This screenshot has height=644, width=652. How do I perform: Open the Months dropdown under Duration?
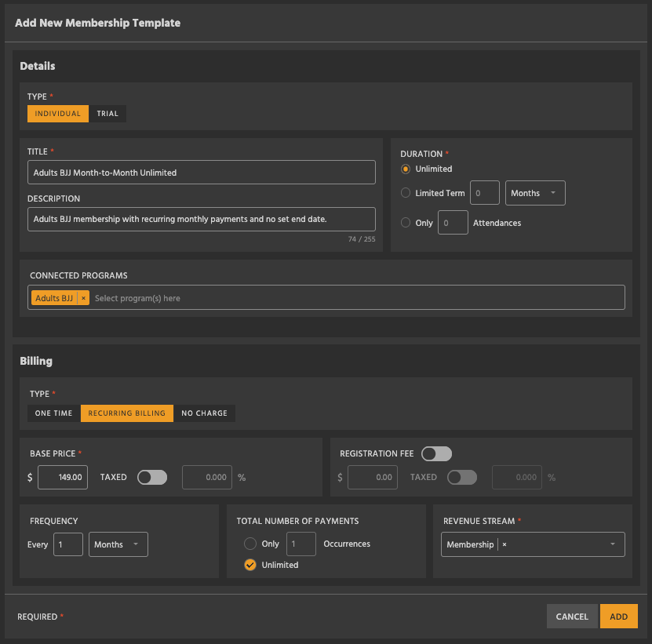click(535, 193)
